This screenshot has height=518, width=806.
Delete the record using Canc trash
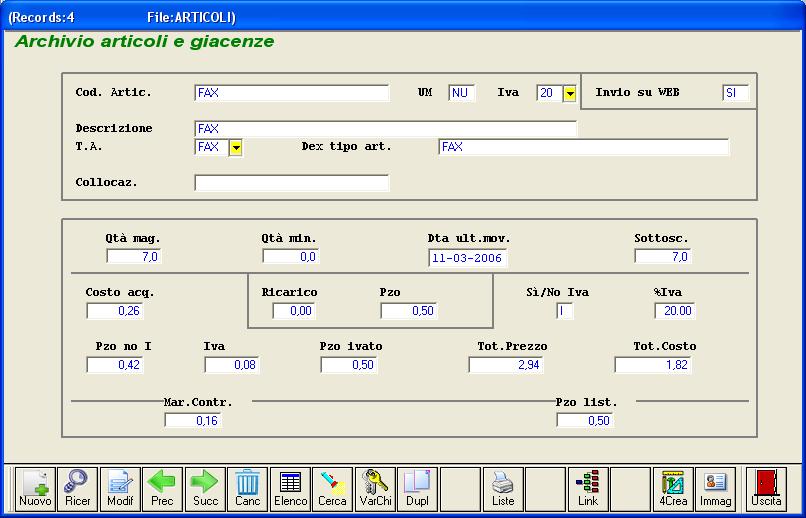[x=248, y=489]
